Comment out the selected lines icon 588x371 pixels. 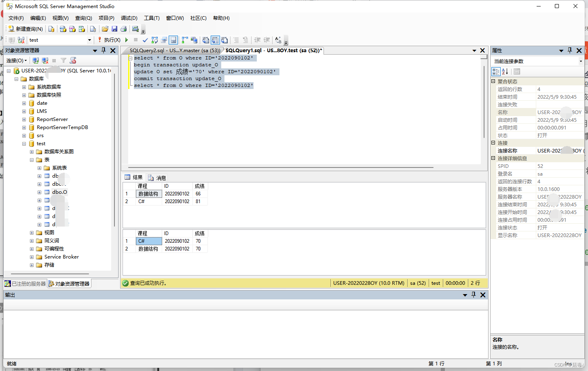(x=236, y=40)
